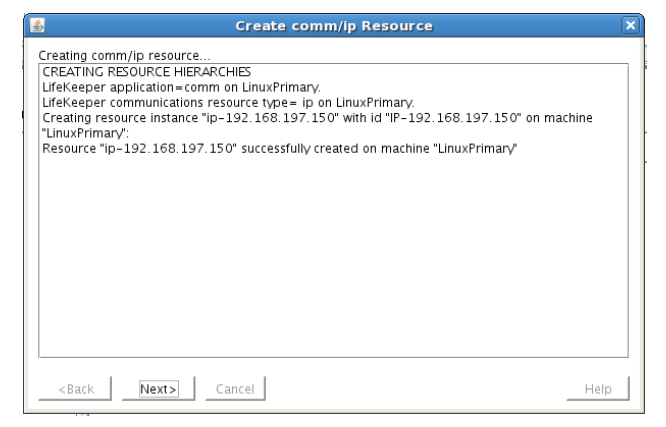Open the Help button
666x427 pixels.
tap(598, 388)
